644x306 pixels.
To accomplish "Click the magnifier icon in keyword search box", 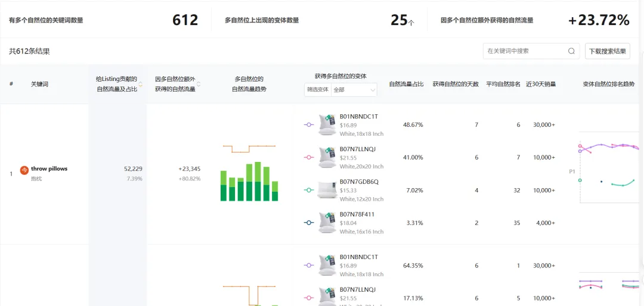I will (x=571, y=51).
